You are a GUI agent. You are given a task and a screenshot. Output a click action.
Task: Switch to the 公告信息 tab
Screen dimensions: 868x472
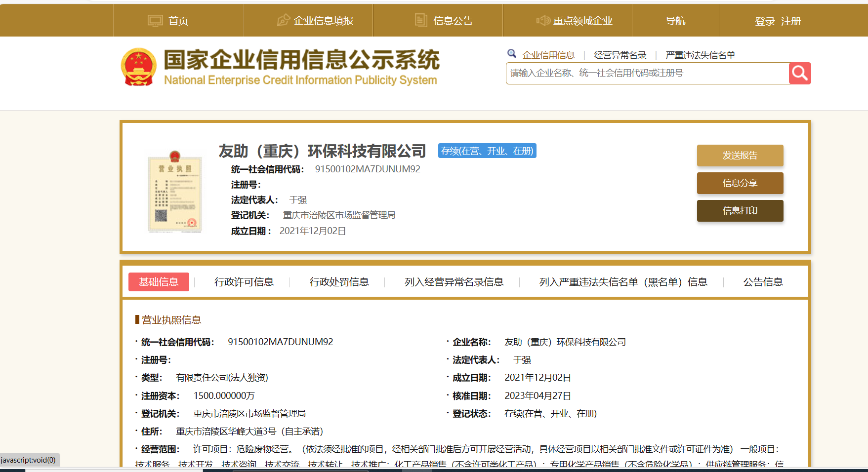pos(763,282)
